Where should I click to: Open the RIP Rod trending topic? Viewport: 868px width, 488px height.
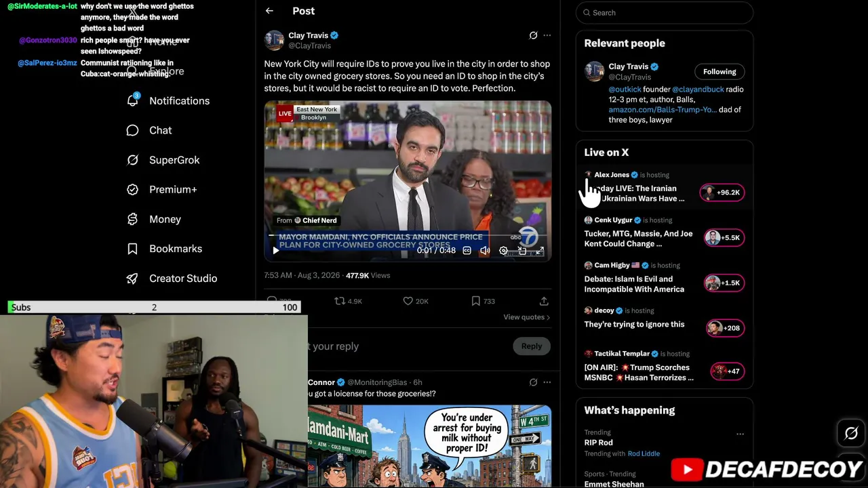pos(599,443)
